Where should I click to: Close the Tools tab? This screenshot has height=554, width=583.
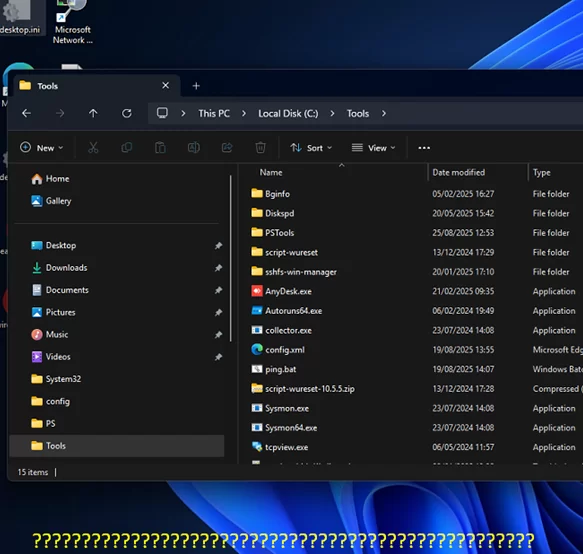[165, 86]
